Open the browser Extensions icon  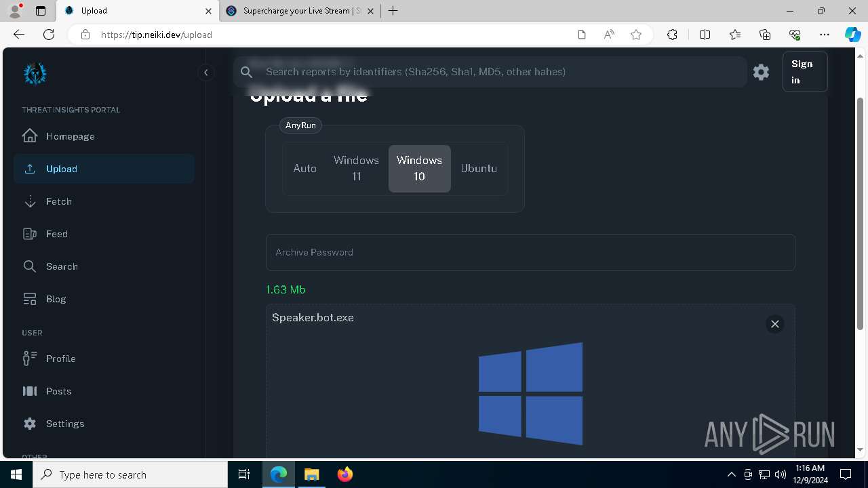672,35
